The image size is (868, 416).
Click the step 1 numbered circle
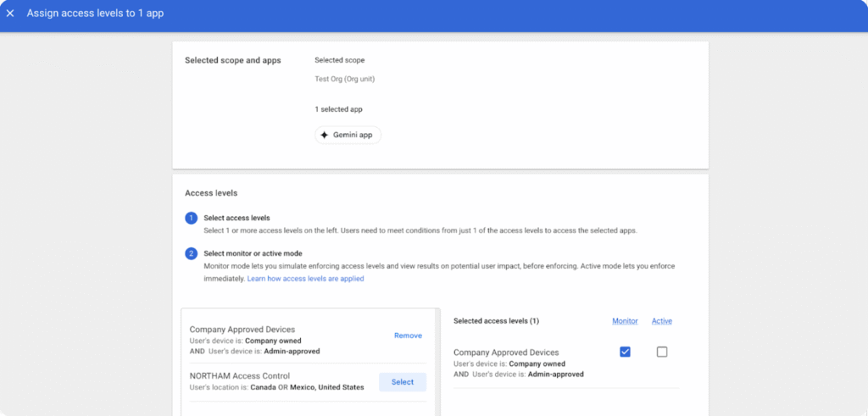coord(191,219)
